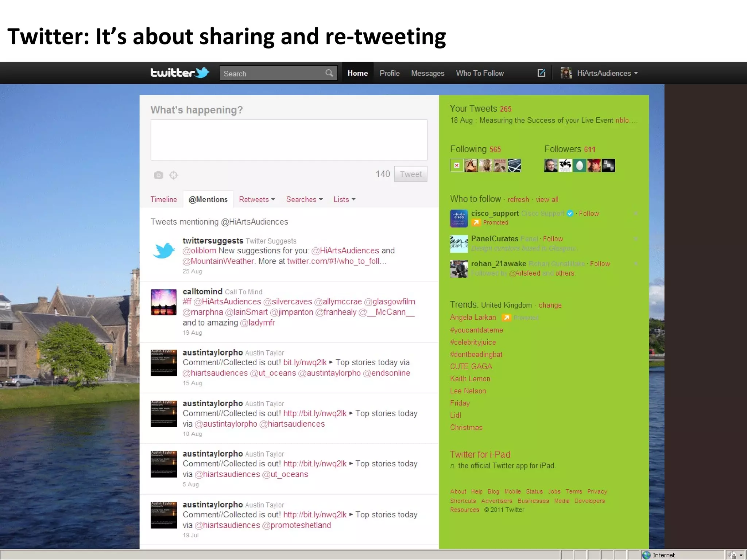Screen dimensions: 747x560
Task: Add location with the crosshair icon
Action: tap(174, 175)
